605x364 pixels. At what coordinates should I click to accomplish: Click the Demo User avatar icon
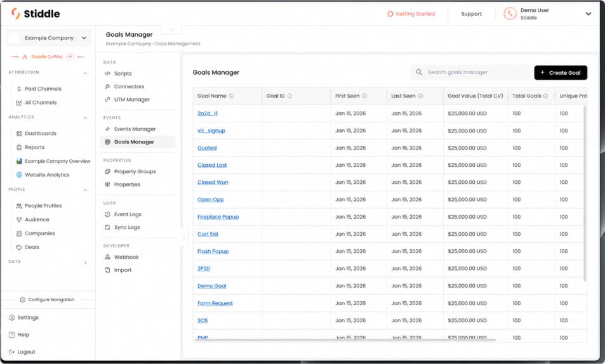(510, 14)
